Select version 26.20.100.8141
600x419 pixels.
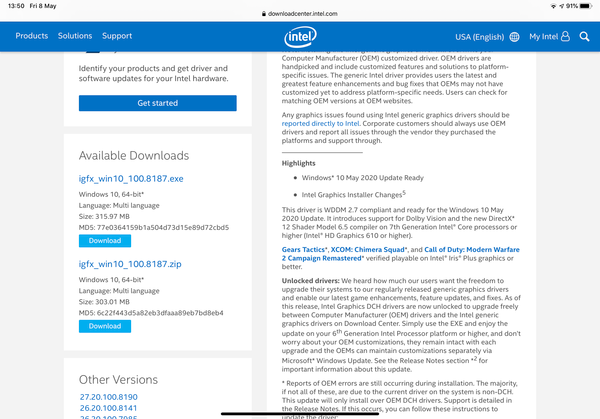click(x=108, y=408)
